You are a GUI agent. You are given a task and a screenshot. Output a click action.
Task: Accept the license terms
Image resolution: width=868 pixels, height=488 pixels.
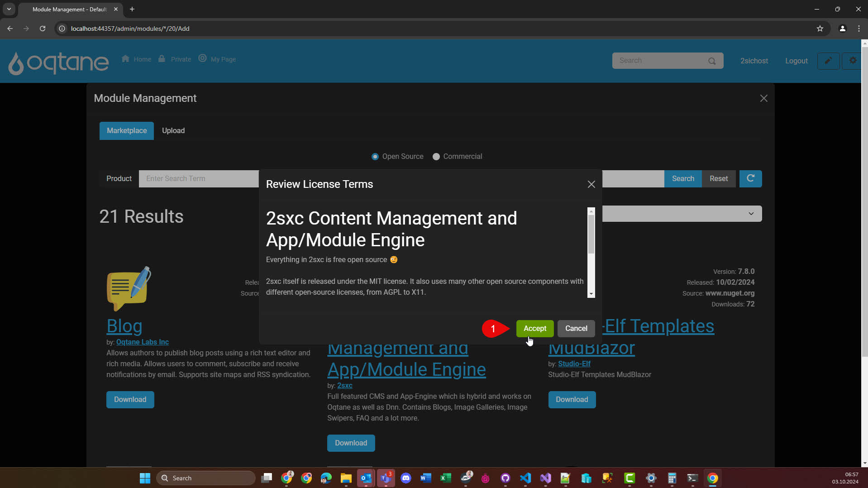tap(534, 329)
